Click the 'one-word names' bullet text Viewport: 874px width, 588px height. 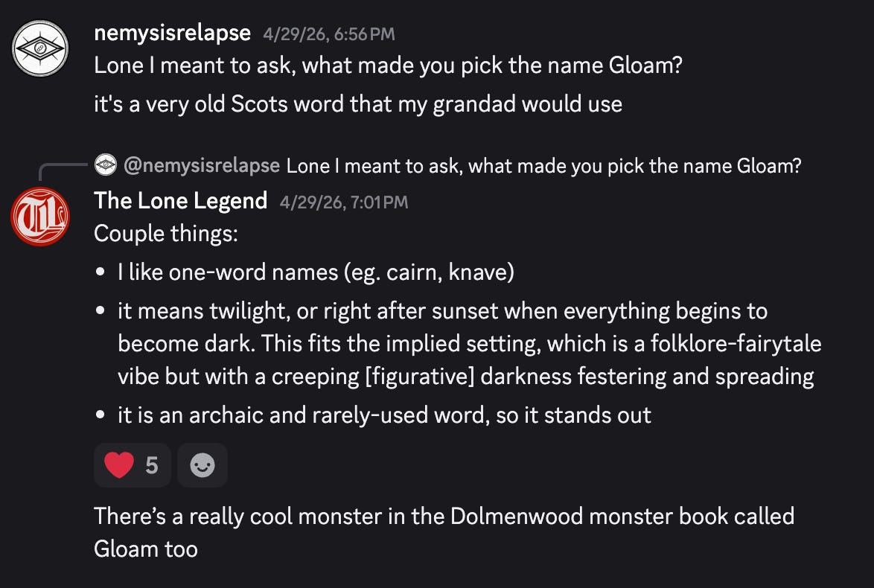(316, 272)
